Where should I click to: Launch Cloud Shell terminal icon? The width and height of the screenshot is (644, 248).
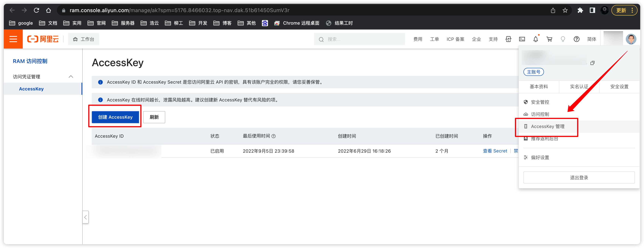coord(522,39)
